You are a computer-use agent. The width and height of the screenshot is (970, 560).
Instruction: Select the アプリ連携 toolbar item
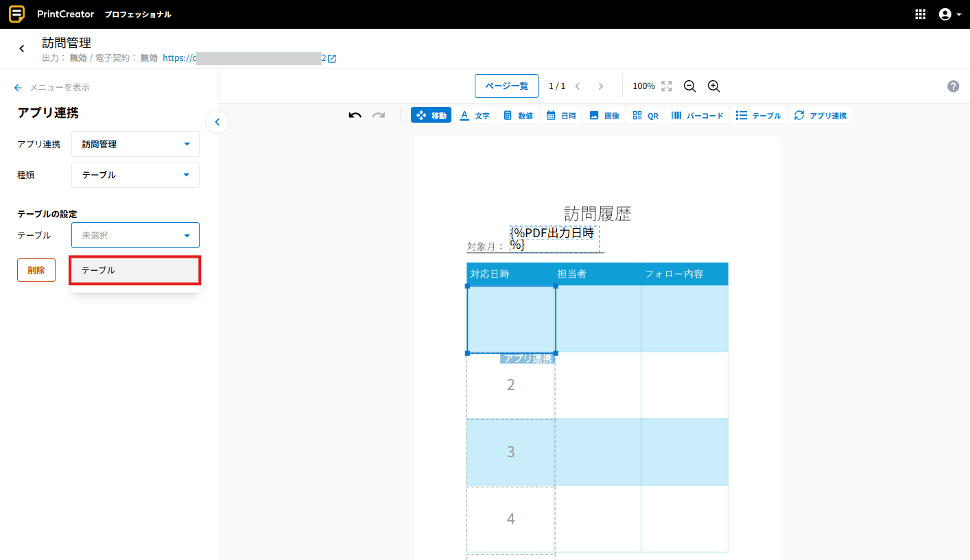pos(820,115)
